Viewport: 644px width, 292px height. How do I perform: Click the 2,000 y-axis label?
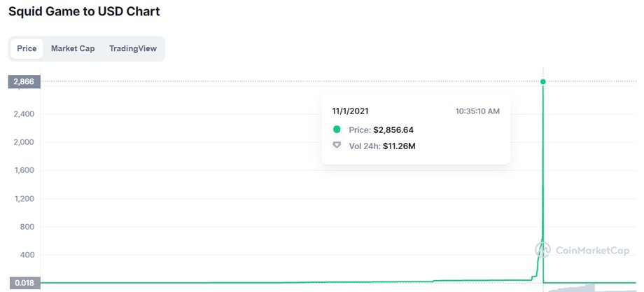tap(23, 142)
